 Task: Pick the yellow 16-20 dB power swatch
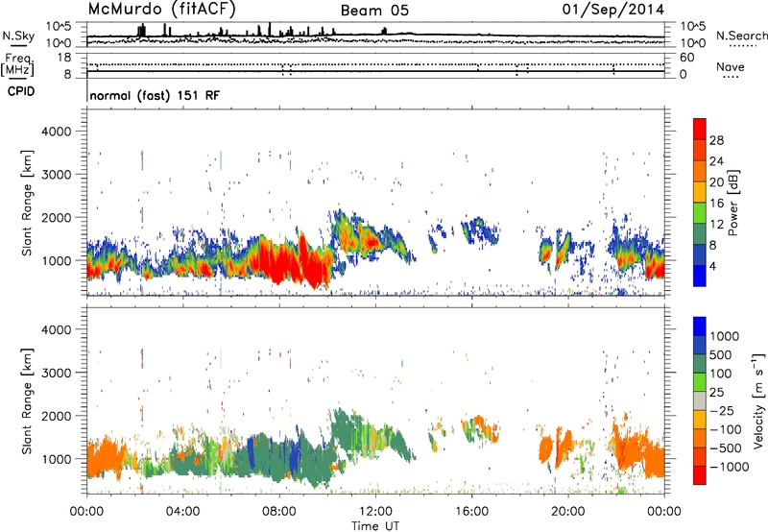pyautogui.click(x=700, y=192)
